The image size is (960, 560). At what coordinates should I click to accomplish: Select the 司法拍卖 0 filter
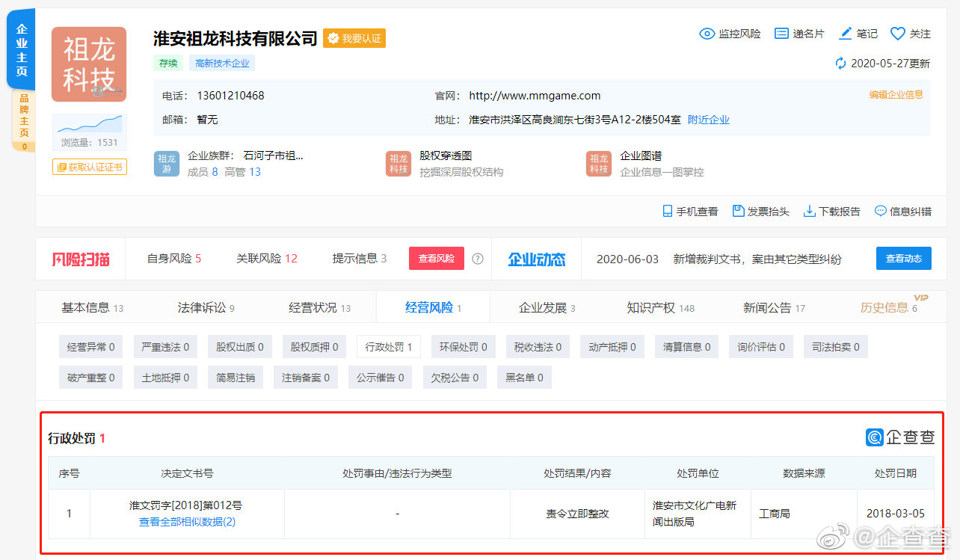[x=835, y=347]
